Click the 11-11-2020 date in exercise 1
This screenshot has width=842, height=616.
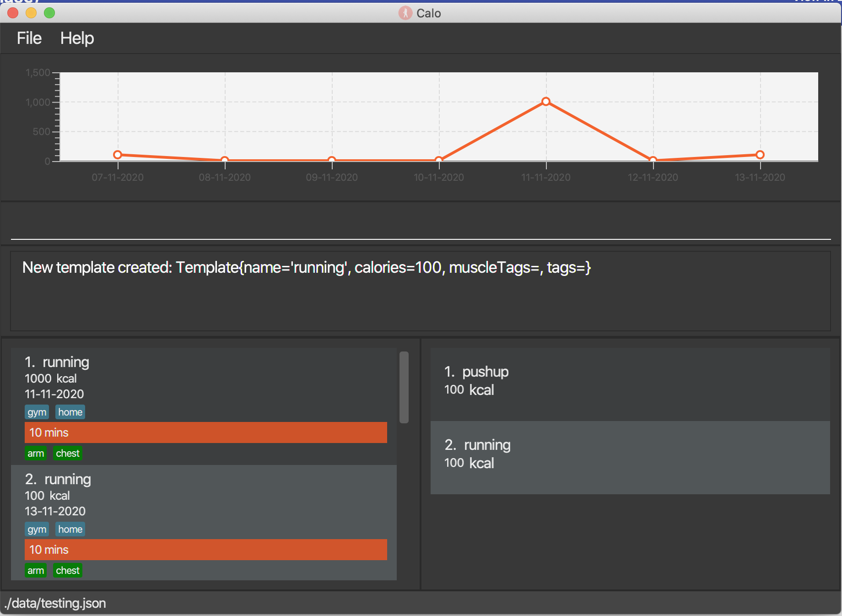point(54,394)
